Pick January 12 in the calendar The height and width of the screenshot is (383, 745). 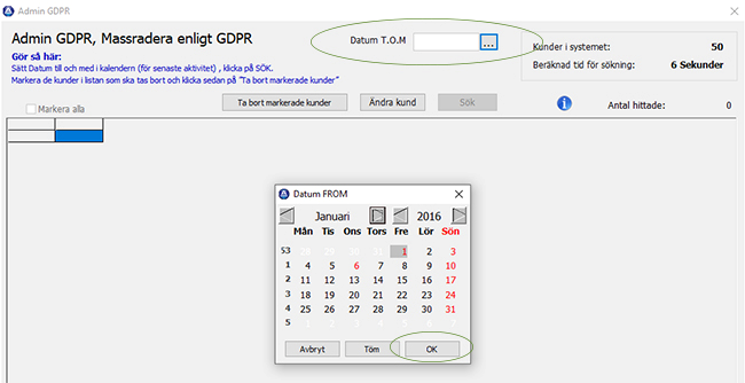(330, 280)
